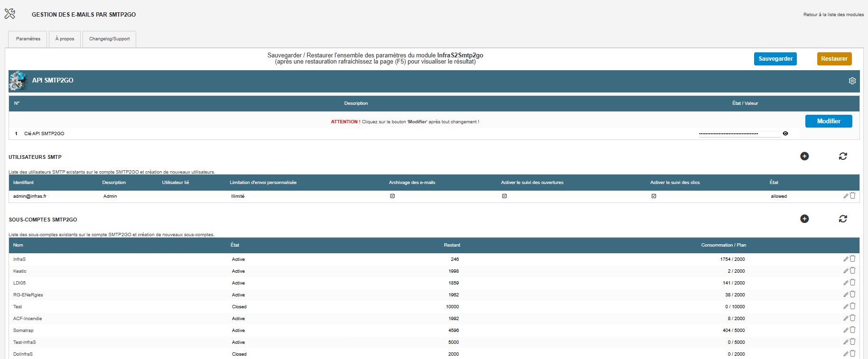Select the DolInfraS sub-account name
This screenshot has height=359, width=868.
point(23,354)
